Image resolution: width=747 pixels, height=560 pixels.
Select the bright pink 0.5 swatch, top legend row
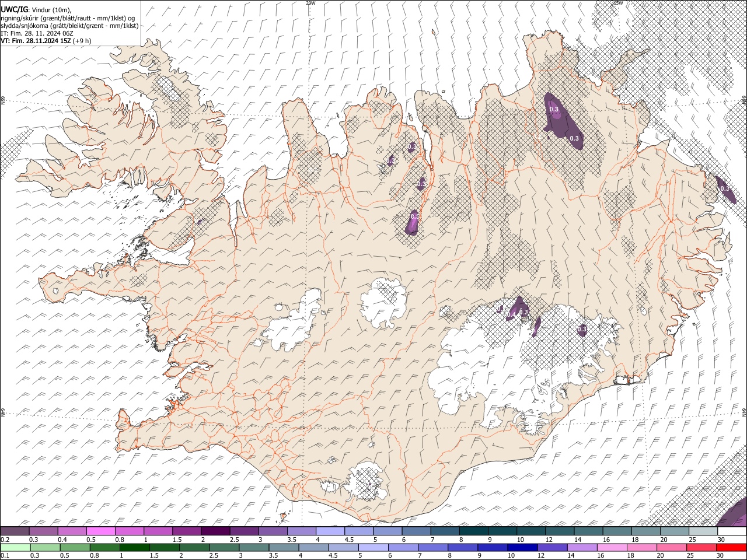tap(100, 531)
